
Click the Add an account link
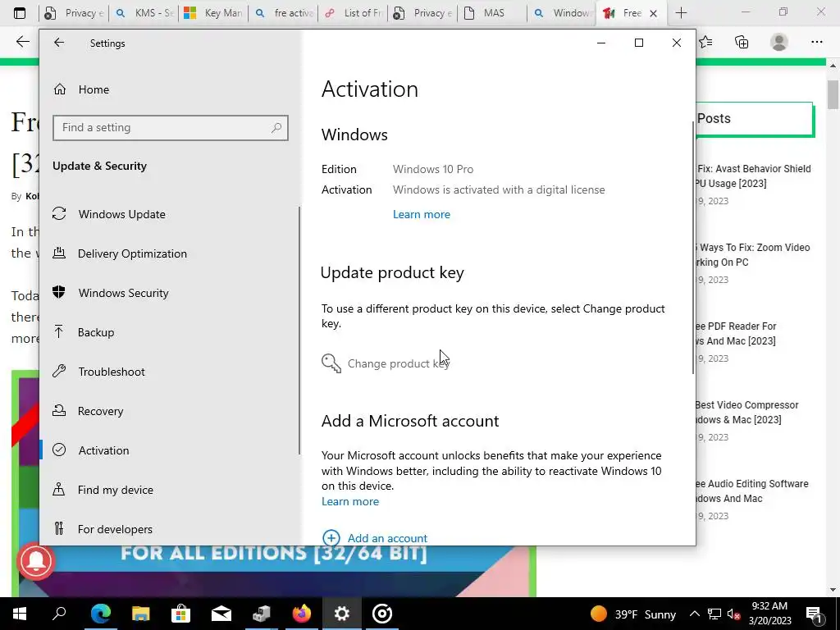(x=387, y=538)
